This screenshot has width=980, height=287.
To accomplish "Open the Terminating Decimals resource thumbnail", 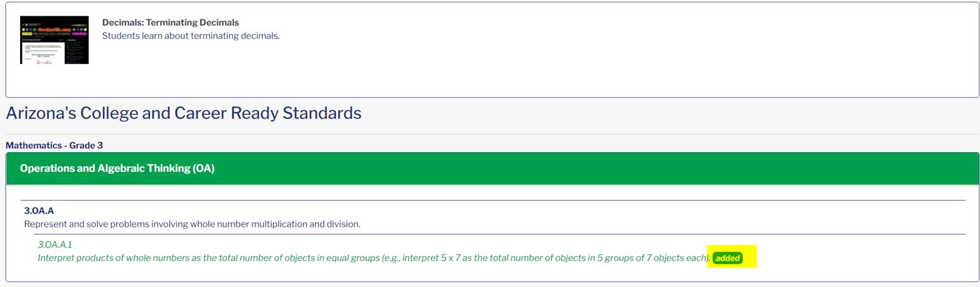I will click(x=55, y=40).
